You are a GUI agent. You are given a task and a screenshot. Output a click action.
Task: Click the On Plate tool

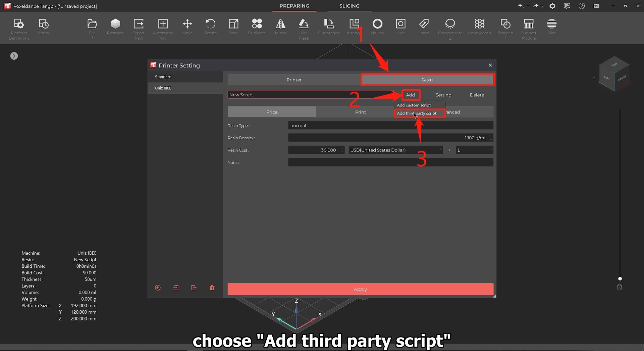(304, 29)
